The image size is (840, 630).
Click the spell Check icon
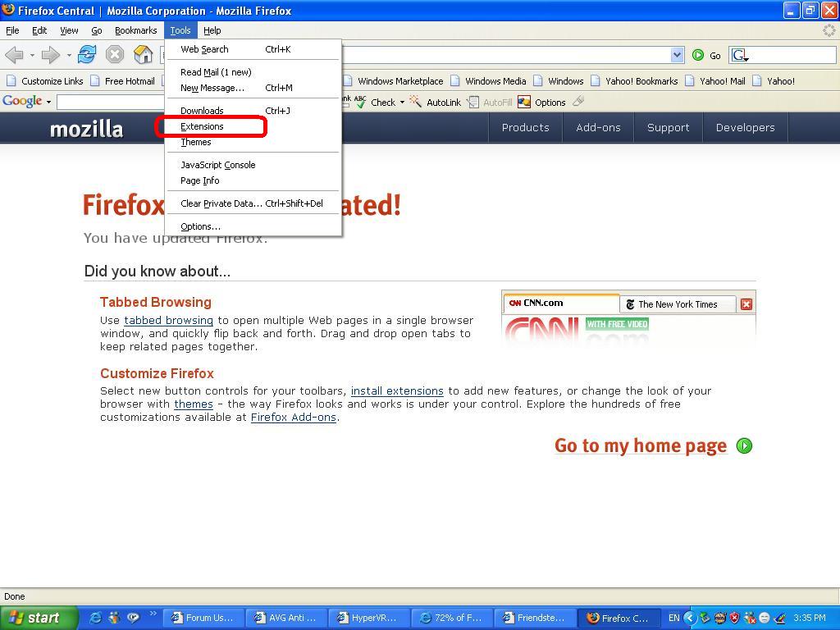pyautogui.click(x=360, y=101)
